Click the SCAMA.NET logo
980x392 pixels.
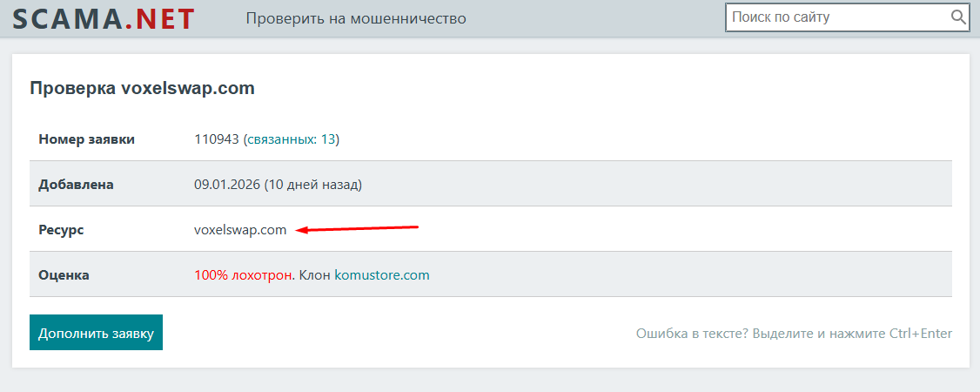coord(104,18)
